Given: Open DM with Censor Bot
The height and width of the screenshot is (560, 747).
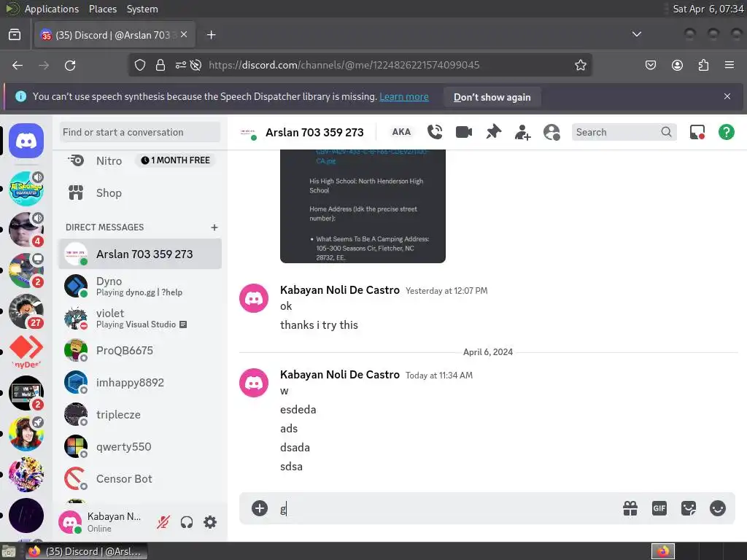Looking at the screenshot, I should click(140, 479).
